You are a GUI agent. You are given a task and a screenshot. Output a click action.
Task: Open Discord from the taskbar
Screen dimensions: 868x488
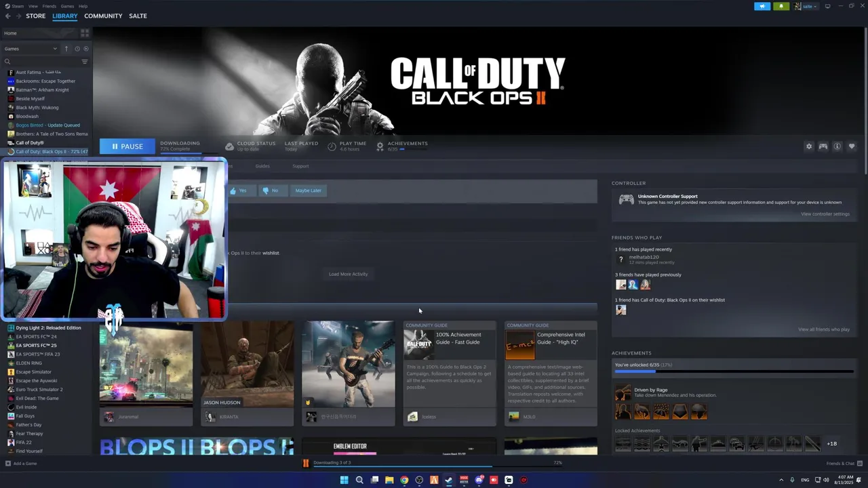[x=479, y=480]
